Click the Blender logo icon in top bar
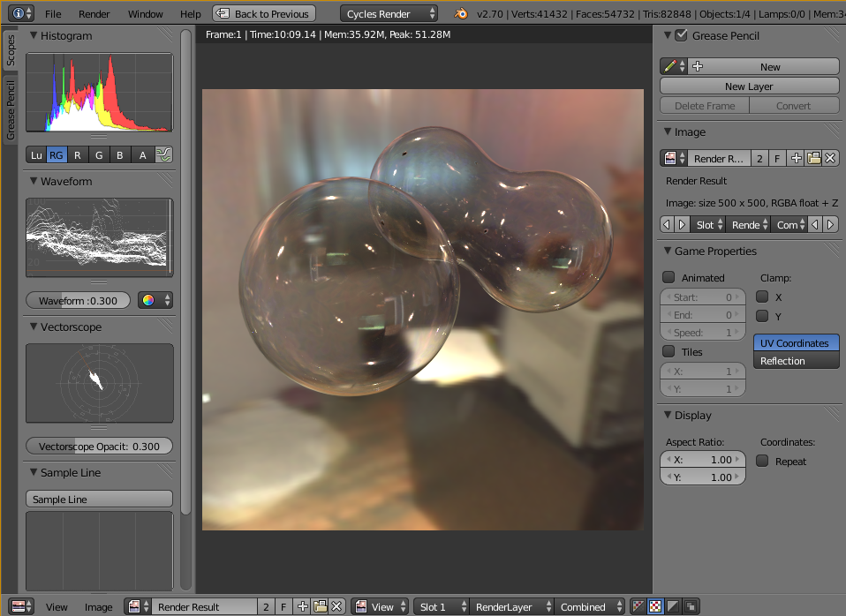The image size is (846, 616). click(x=461, y=13)
